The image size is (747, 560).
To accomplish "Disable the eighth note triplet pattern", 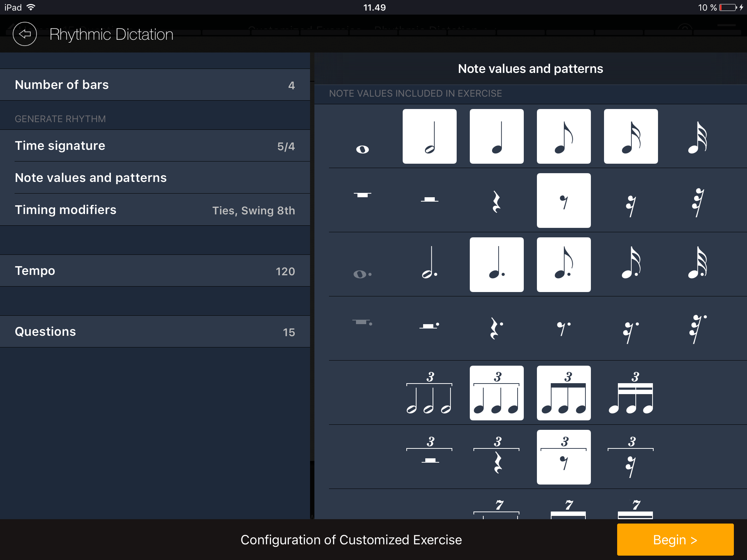I will (564, 393).
